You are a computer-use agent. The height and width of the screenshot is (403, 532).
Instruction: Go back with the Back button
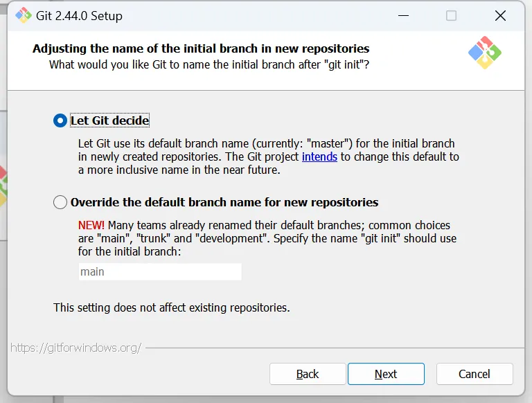(308, 374)
